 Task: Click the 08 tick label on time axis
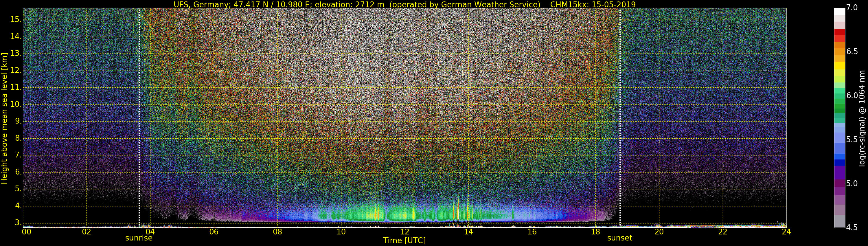point(277,232)
